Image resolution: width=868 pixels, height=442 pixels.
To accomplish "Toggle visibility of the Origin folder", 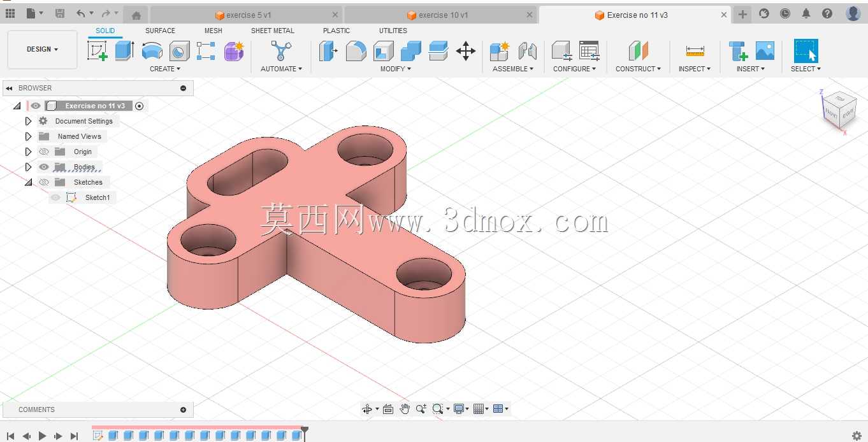I will tap(44, 152).
